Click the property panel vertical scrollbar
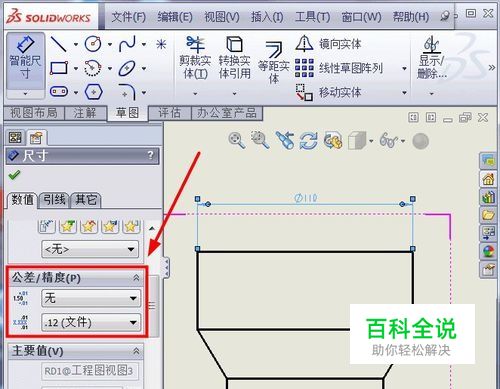Image resolution: width=500 pixels, height=389 pixels. point(153,305)
